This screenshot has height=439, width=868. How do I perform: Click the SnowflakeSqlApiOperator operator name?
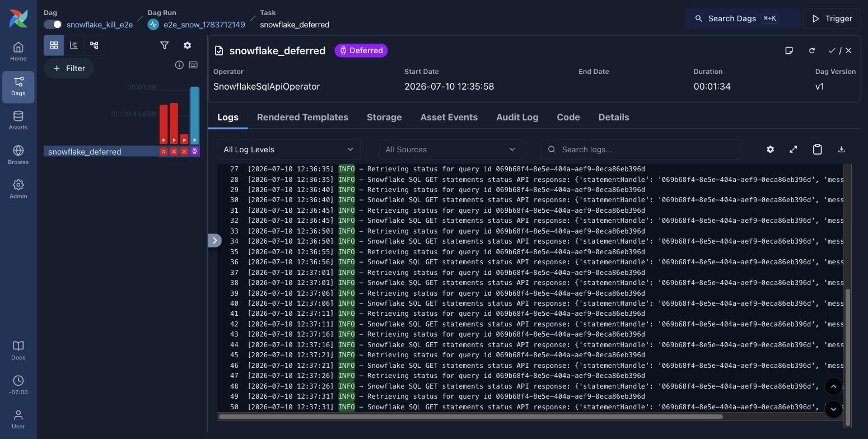267,86
